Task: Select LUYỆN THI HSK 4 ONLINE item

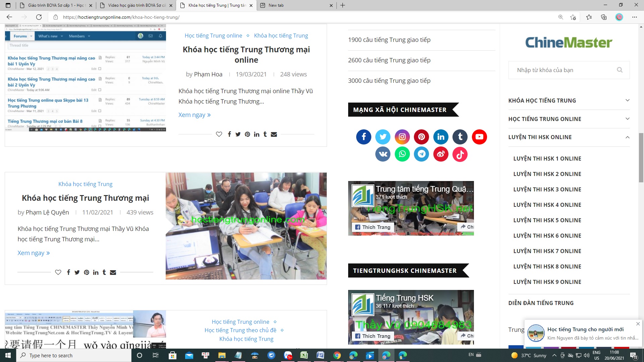Action: [547, 205]
